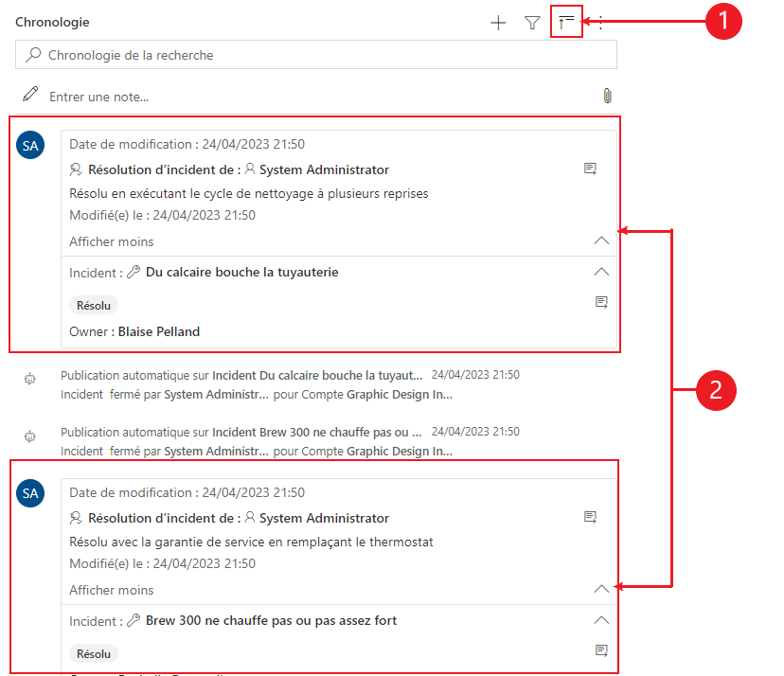Image resolution: width=784 pixels, height=676 pixels.
Task: Click auto-post icon for Brew 300 publication
Action: pyautogui.click(x=30, y=436)
